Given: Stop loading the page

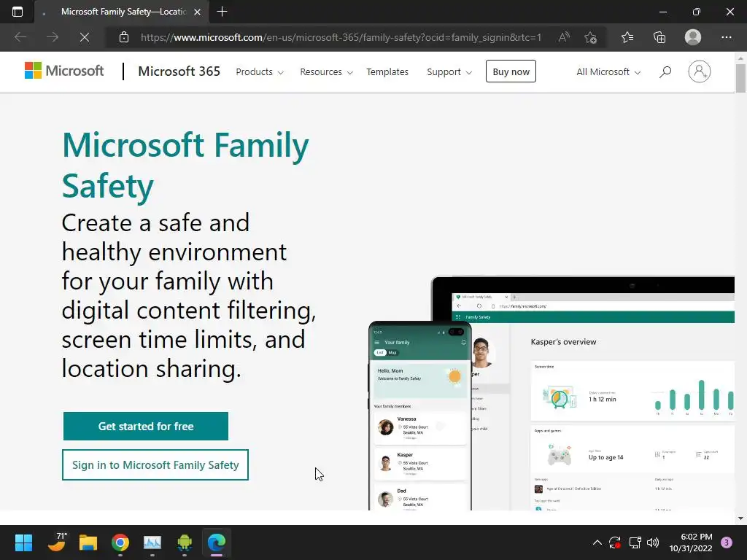Looking at the screenshot, I should click(85, 37).
